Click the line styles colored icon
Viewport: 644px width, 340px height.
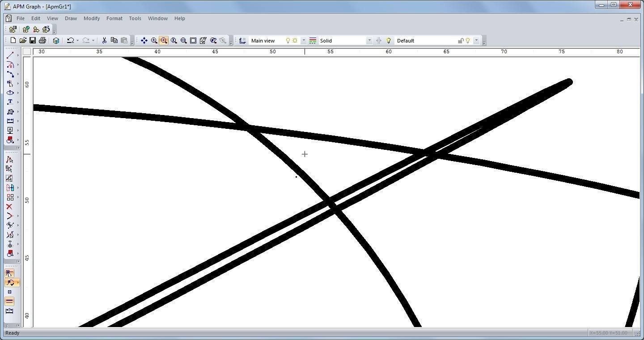pyautogui.click(x=313, y=40)
